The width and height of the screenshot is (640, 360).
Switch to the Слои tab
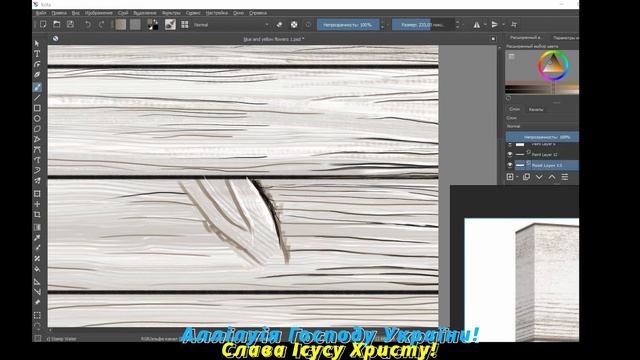point(514,109)
